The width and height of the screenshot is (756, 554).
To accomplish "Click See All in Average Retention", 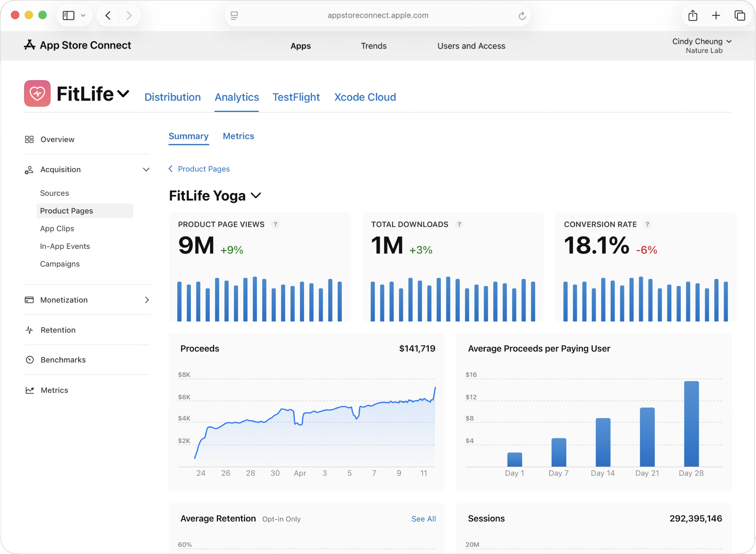I will pyautogui.click(x=423, y=519).
